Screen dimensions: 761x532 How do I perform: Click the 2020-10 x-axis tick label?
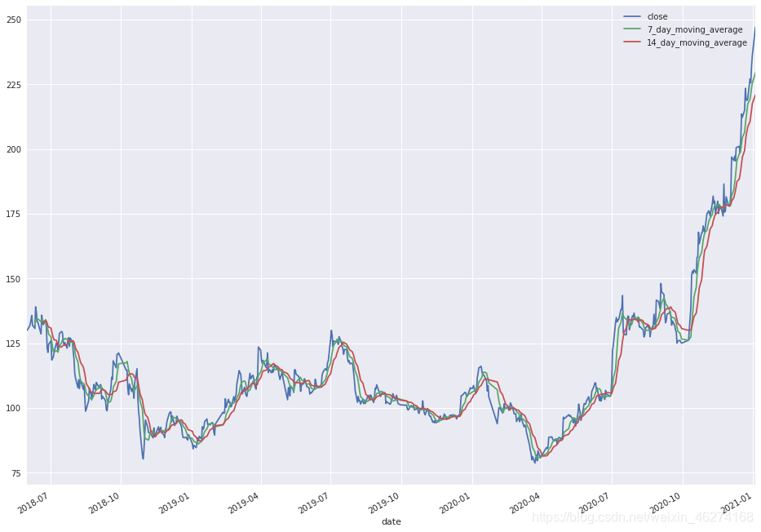coord(666,502)
